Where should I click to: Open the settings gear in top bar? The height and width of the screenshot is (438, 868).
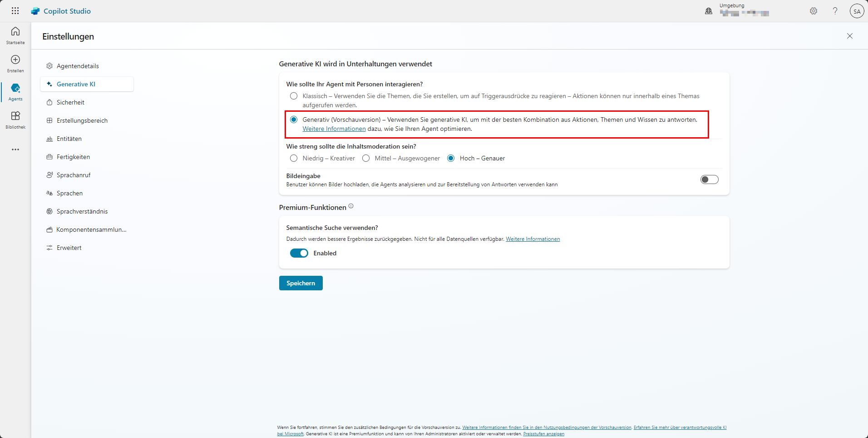pyautogui.click(x=814, y=11)
